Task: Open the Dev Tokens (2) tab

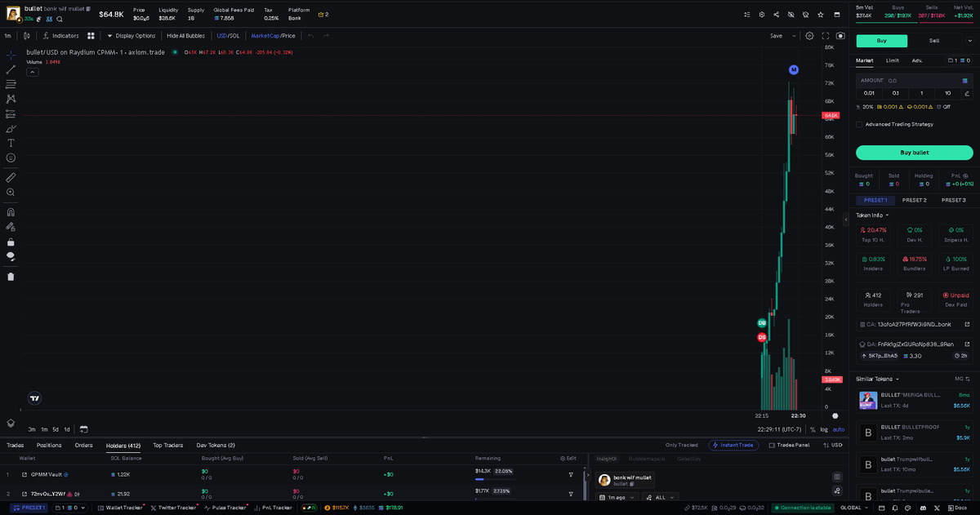Action: [x=216, y=446]
